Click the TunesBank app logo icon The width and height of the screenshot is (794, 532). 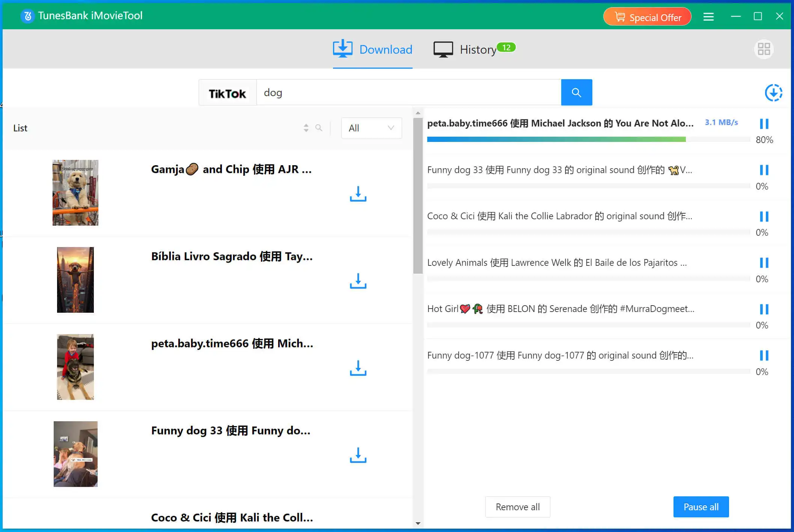click(x=27, y=16)
